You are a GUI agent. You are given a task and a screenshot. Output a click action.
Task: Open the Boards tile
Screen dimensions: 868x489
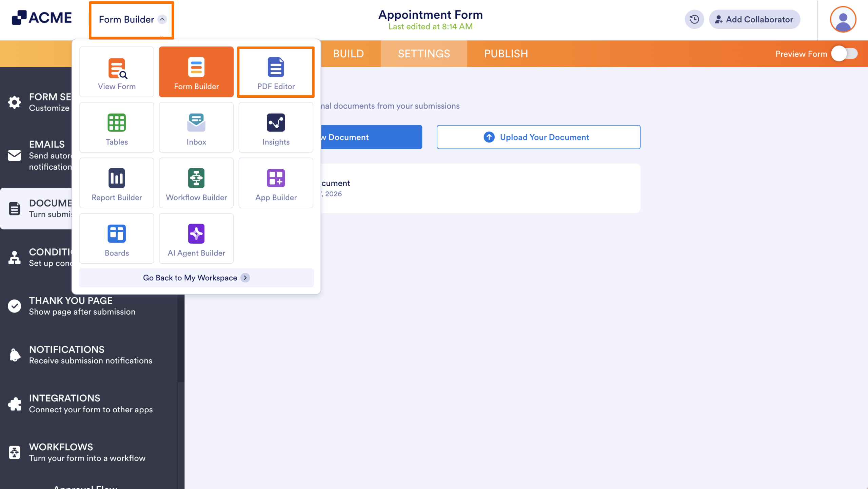click(x=117, y=239)
